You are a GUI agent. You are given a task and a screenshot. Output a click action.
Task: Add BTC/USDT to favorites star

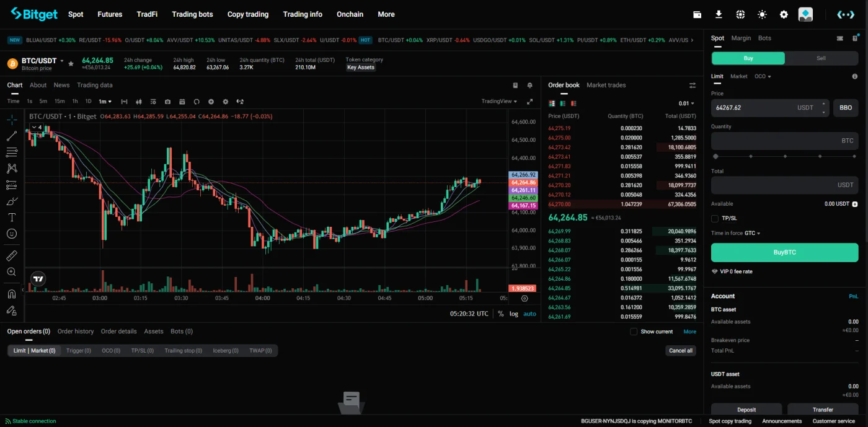pyautogui.click(x=71, y=63)
